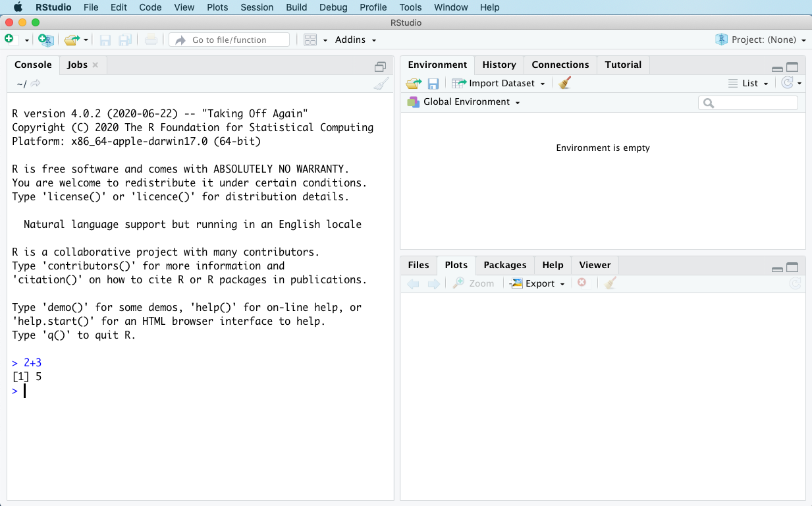
Task: Open the Plots Export dropdown
Action: click(539, 283)
